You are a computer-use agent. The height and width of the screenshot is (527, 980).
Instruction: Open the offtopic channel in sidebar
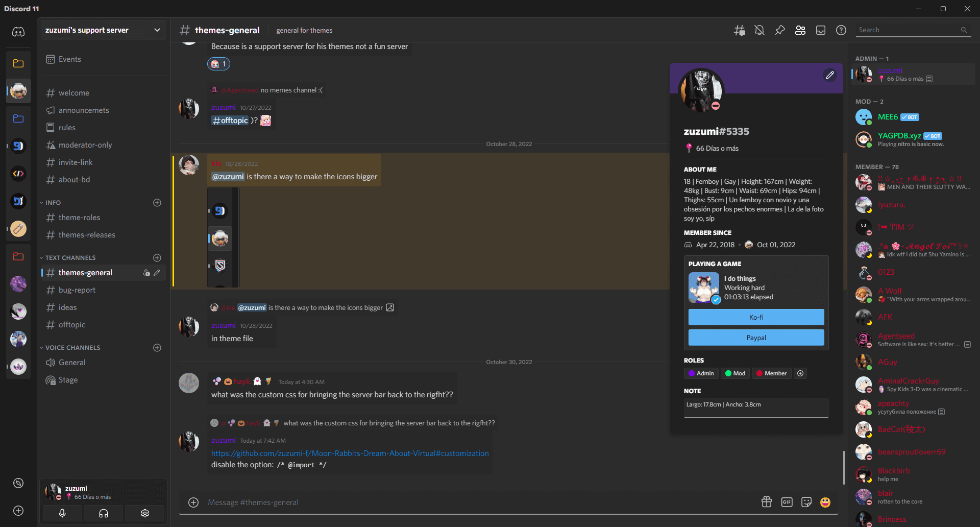103,325
